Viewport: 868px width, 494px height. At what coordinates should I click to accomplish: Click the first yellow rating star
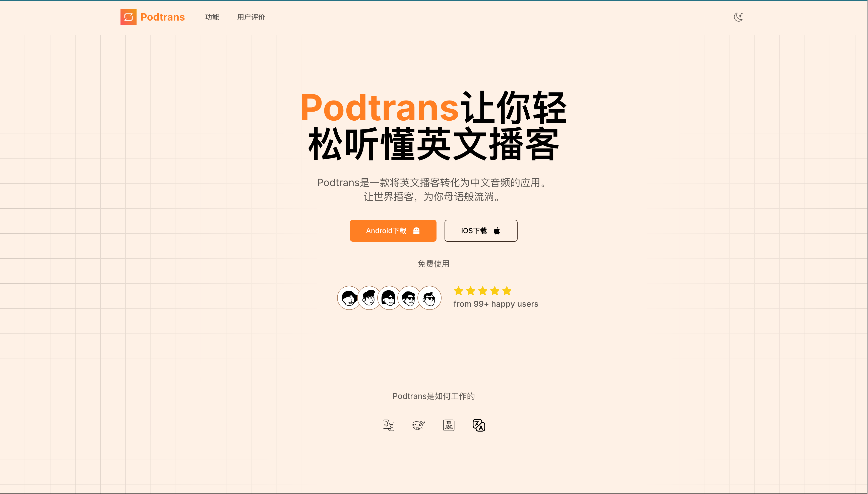point(458,291)
